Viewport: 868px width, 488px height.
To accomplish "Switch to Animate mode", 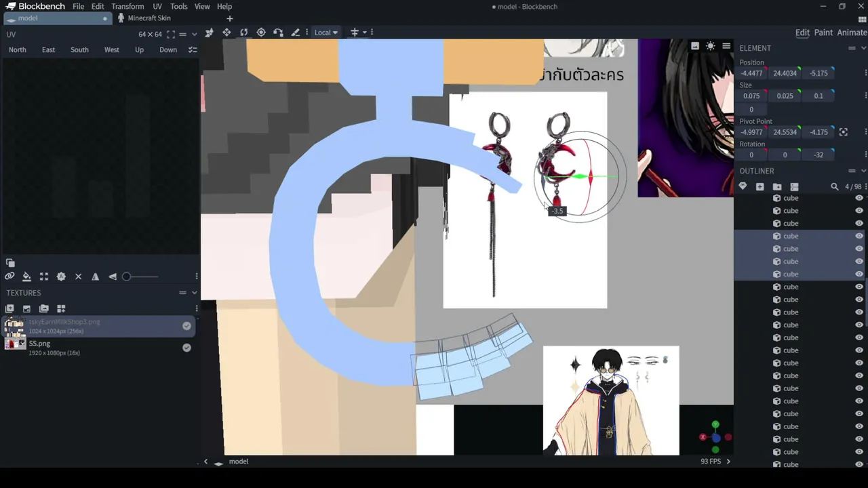I will [852, 33].
